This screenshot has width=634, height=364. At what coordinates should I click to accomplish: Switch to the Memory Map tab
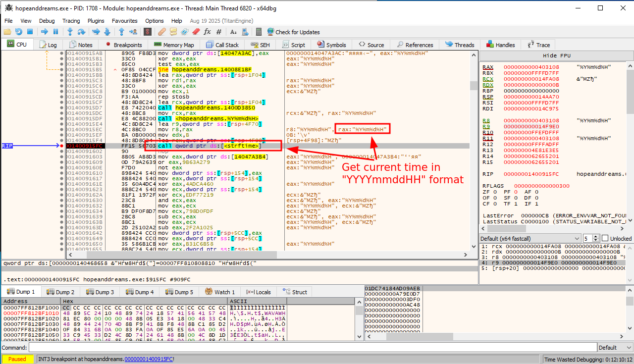174,45
